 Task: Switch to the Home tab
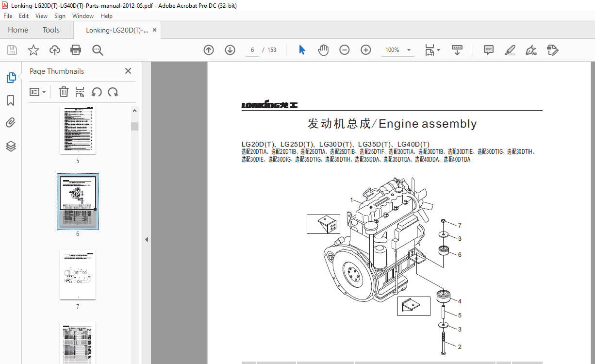tap(18, 30)
